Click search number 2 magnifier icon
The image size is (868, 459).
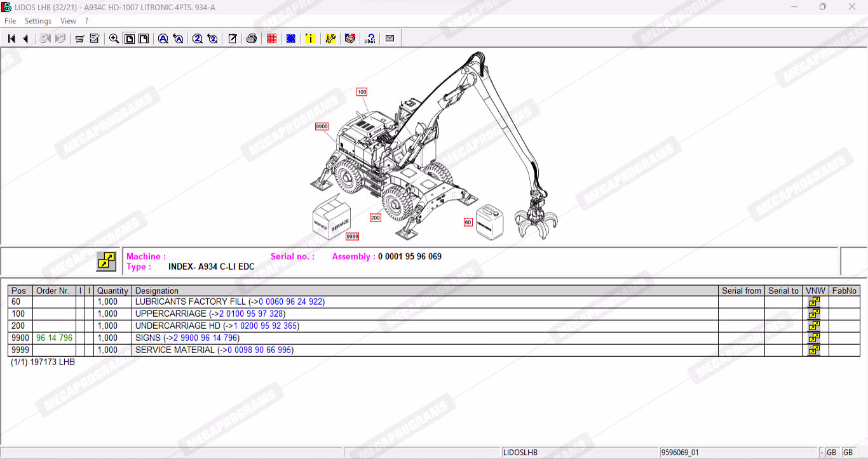pyautogui.click(x=198, y=39)
